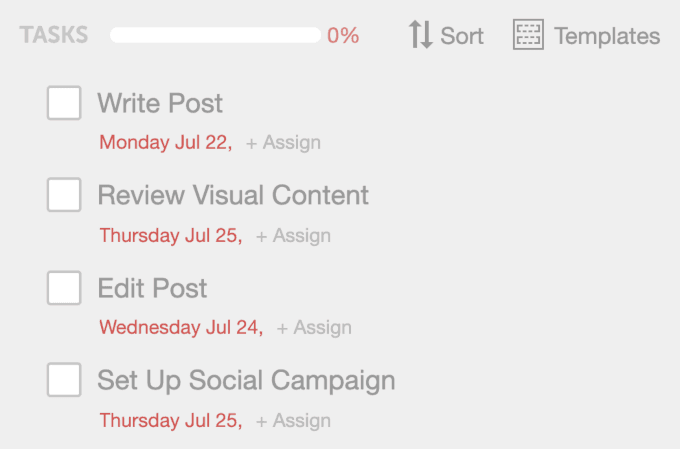Open the Templates button label
680x449 pixels.
[607, 36]
